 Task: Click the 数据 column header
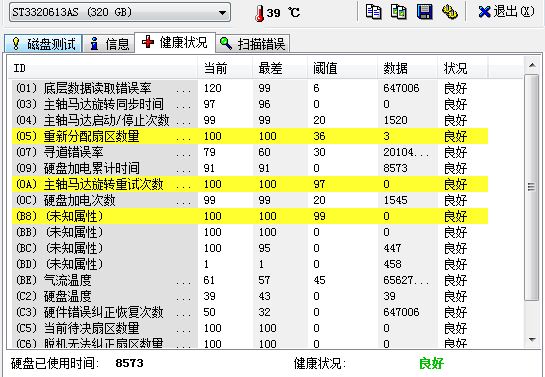pos(407,68)
